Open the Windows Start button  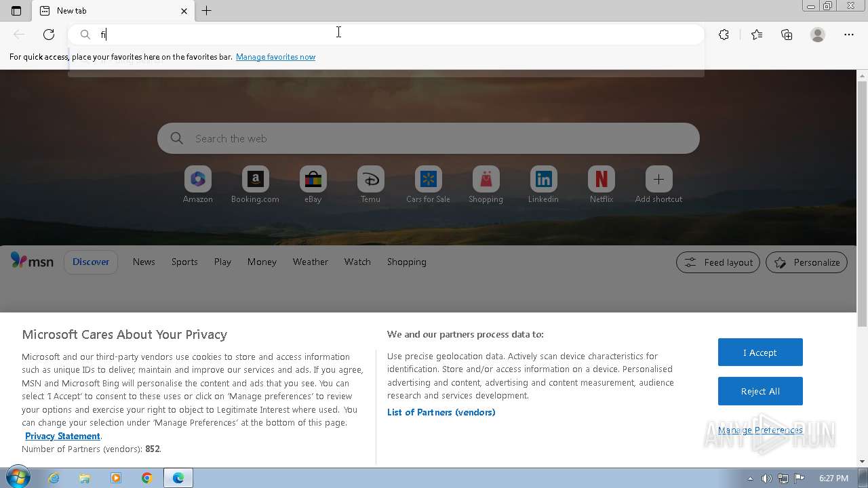pos(17,478)
